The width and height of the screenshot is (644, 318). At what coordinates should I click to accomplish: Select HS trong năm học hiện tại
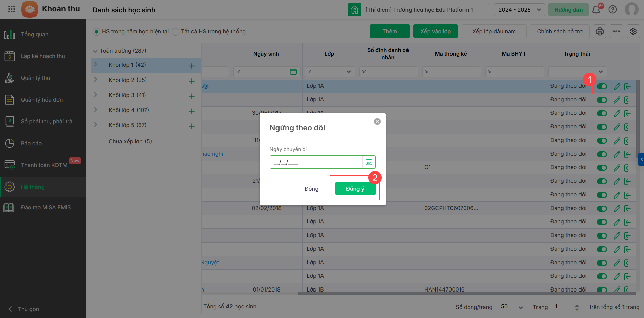coord(97,32)
